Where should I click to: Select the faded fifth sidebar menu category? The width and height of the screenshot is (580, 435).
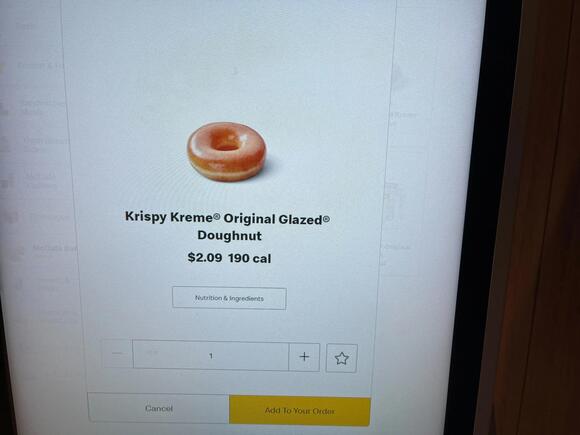tap(48, 218)
